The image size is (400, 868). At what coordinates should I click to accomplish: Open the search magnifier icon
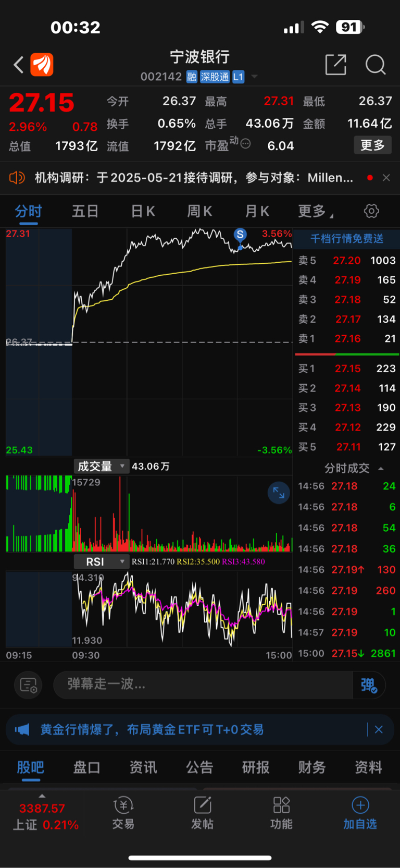[x=376, y=65]
